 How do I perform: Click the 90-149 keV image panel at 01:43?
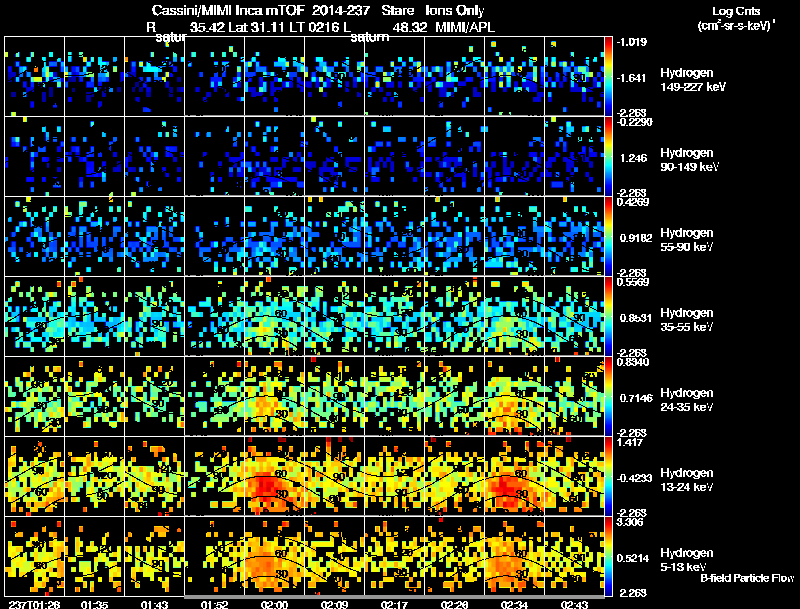(x=154, y=156)
